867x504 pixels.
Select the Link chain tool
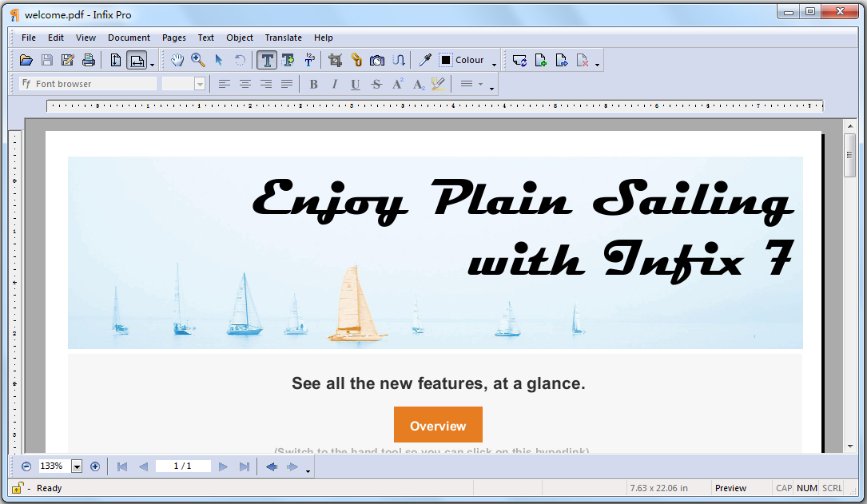point(356,60)
